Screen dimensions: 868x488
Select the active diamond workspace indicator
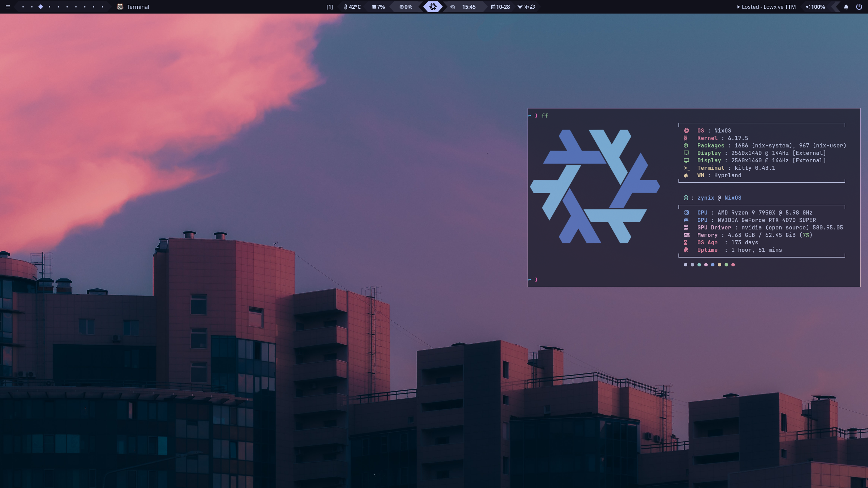(41, 7)
